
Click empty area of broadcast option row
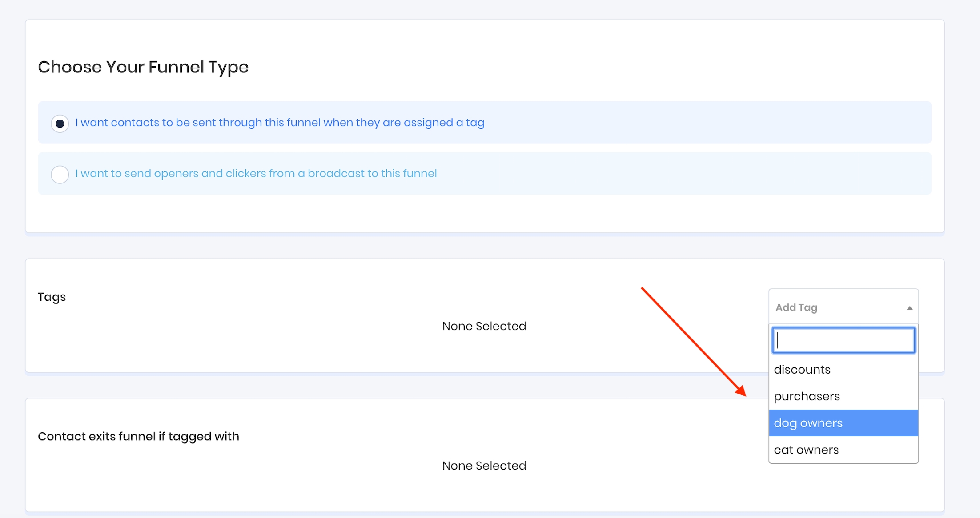[x=667, y=174]
